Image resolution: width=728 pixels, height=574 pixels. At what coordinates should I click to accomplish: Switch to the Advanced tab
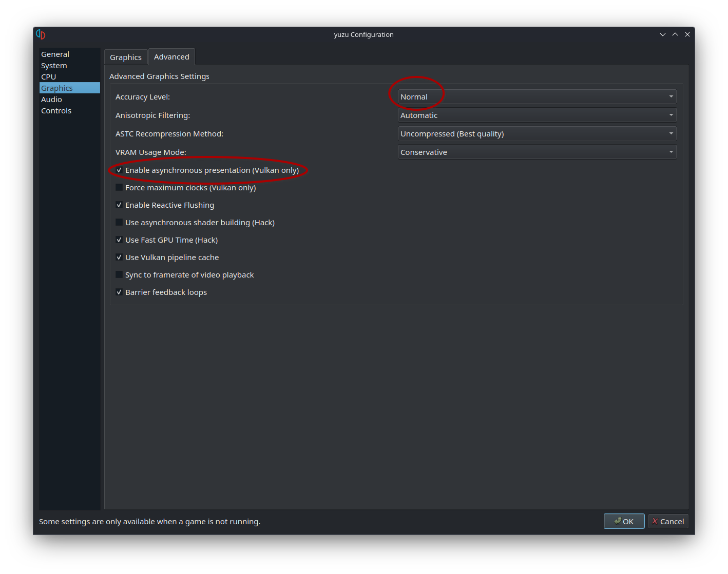(171, 57)
